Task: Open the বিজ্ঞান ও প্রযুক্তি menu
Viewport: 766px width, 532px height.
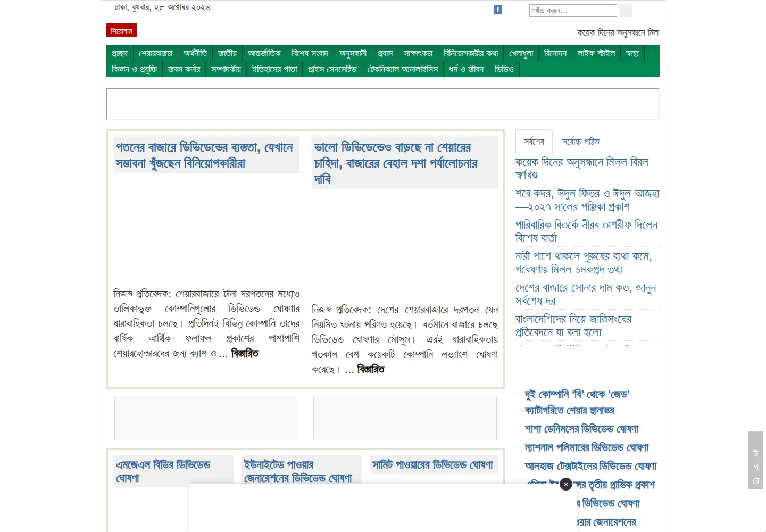Action: tap(134, 69)
